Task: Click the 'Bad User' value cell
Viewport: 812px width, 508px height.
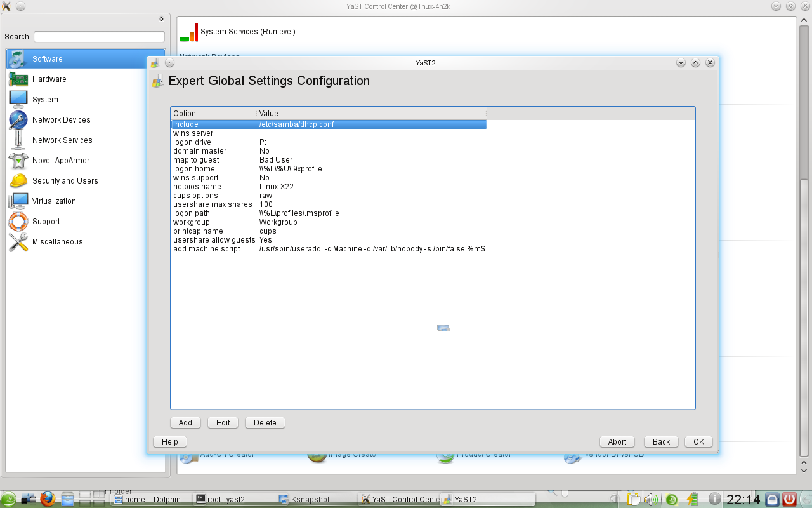Action: point(276,160)
